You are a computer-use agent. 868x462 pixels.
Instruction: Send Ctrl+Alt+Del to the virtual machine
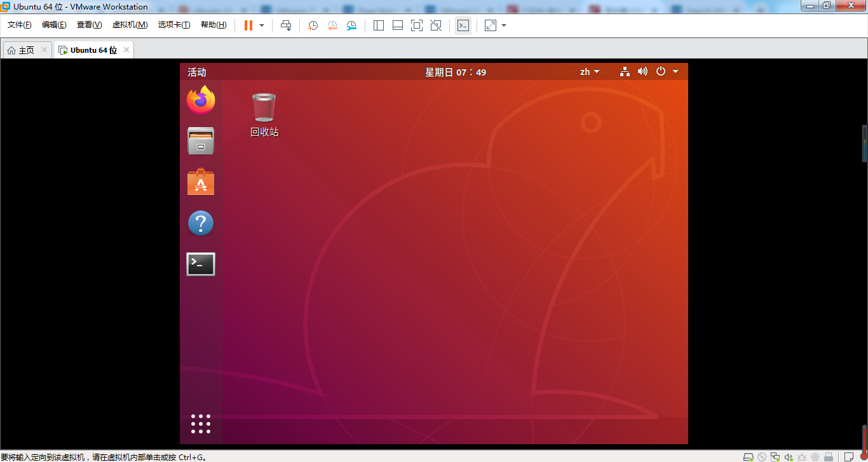[286, 25]
